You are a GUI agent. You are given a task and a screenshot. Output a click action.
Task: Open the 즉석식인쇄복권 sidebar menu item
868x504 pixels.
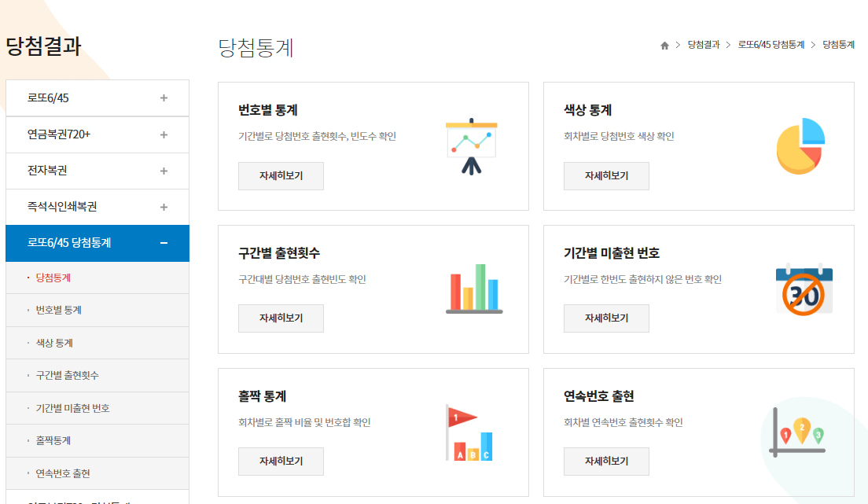point(97,207)
